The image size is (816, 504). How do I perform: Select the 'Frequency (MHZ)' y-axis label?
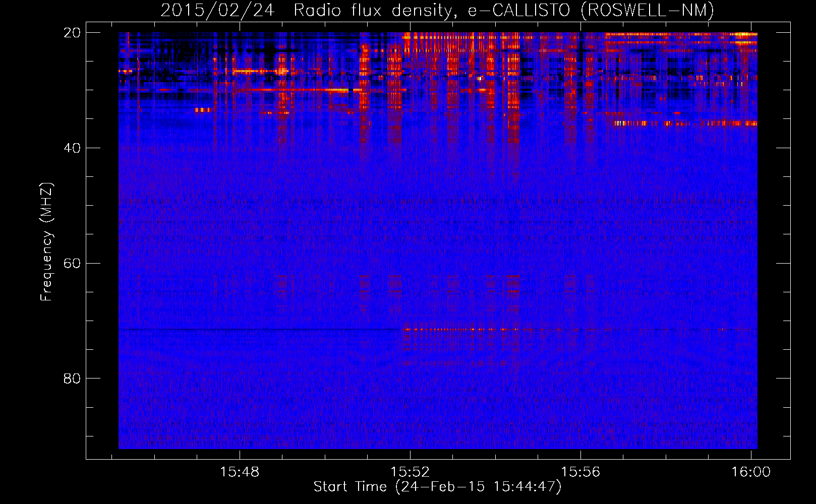46,242
